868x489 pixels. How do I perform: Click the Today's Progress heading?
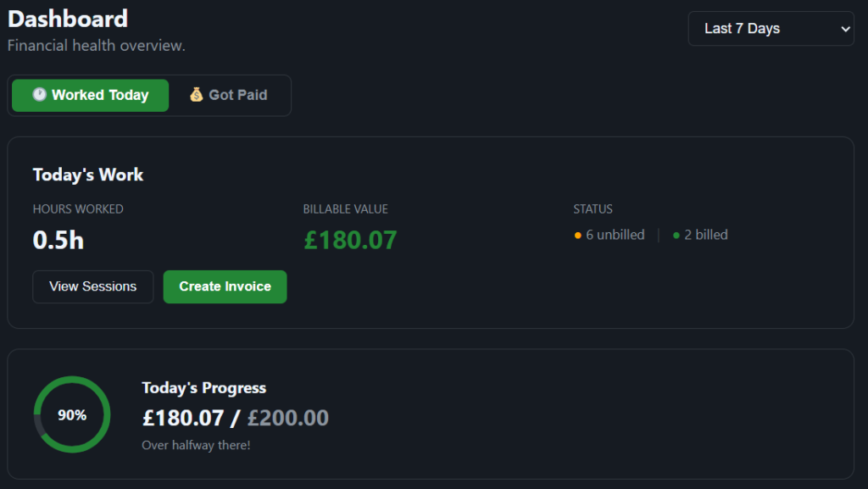[x=204, y=388]
